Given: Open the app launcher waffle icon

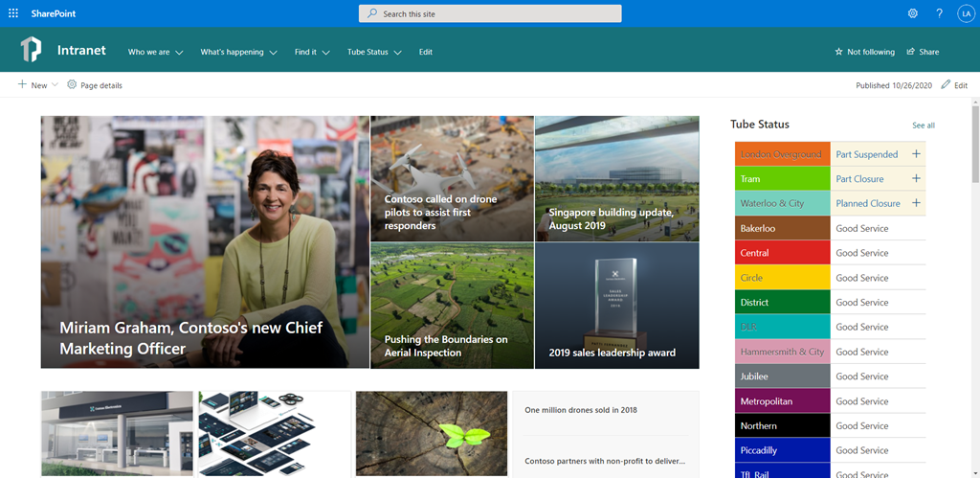Looking at the screenshot, I should pyautogui.click(x=13, y=13).
